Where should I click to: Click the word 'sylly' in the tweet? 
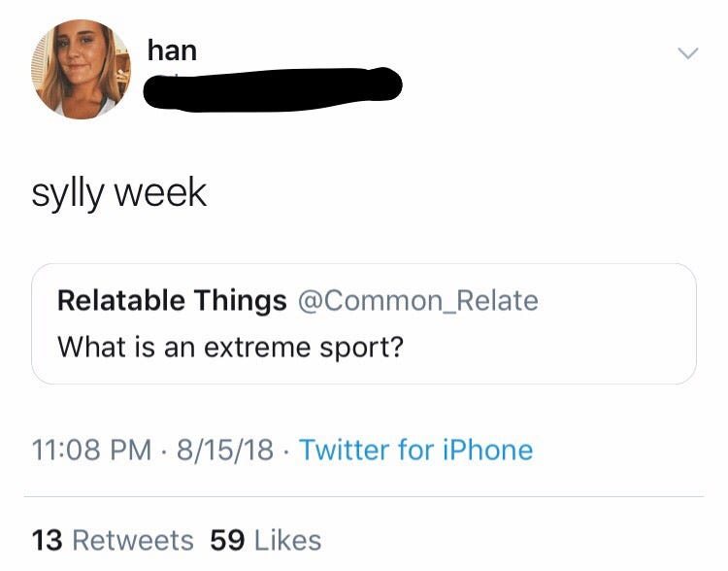pyautogui.click(x=68, y=193)
